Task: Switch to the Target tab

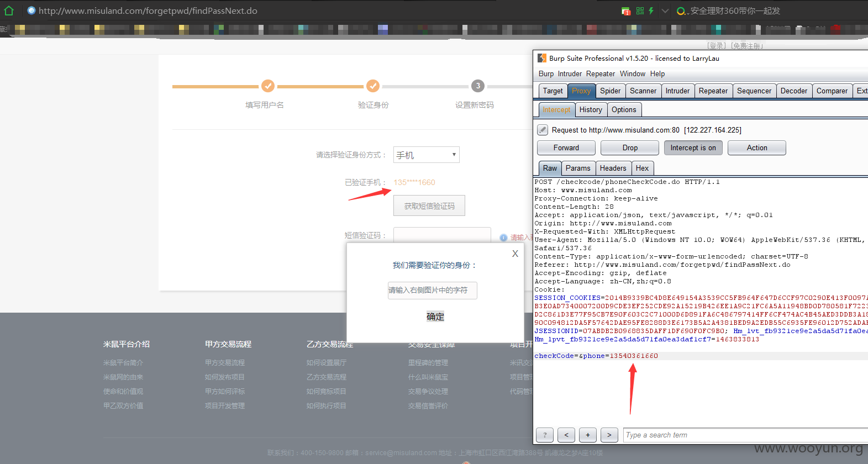Action: tap(553, 91)
